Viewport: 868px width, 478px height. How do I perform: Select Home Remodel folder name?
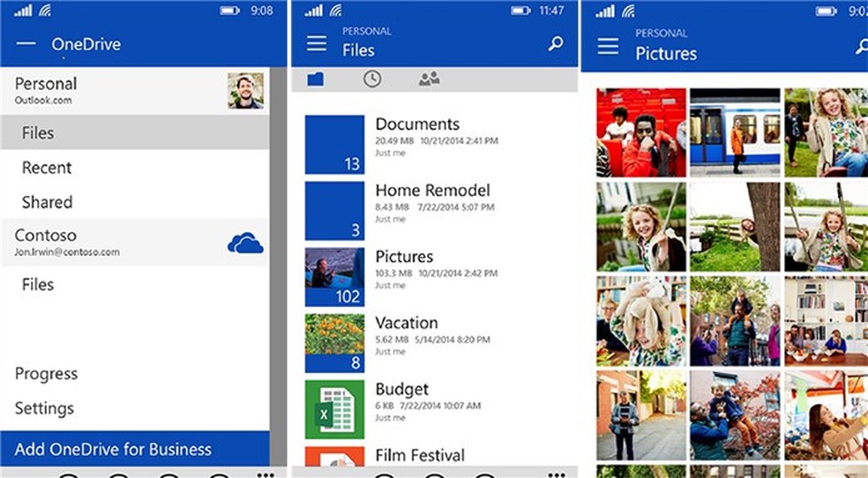pos(432,190)
